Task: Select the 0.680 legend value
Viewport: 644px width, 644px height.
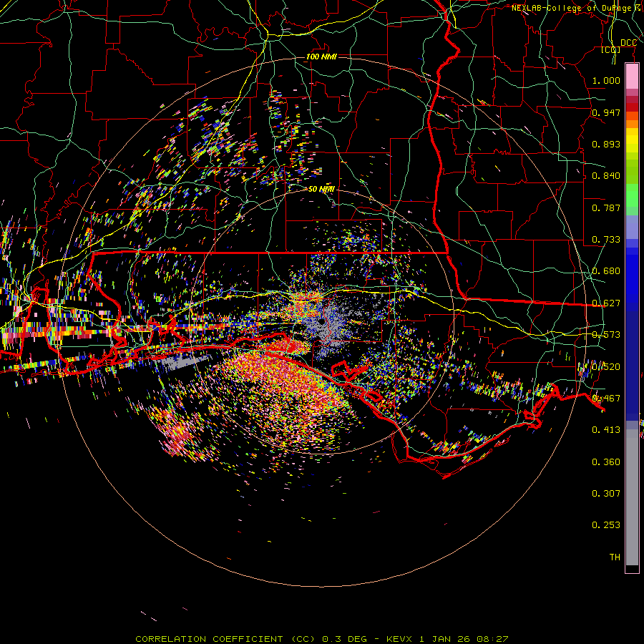Action: (x=606, y=271)
